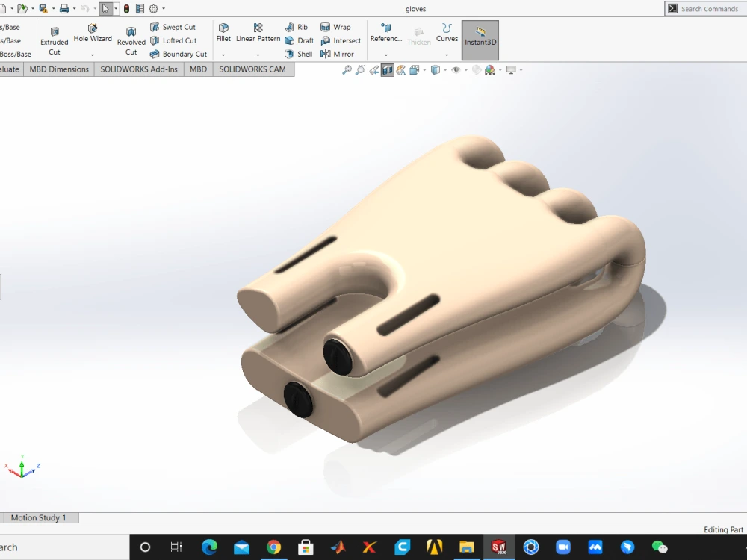Toggle Instant3D mode
747x560 pixels.
[480, 40]
